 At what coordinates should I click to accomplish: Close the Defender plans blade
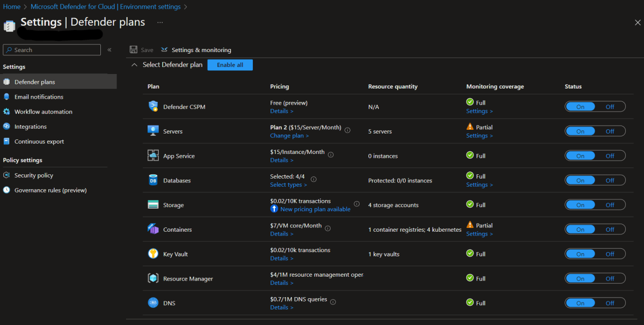(638, 23)
